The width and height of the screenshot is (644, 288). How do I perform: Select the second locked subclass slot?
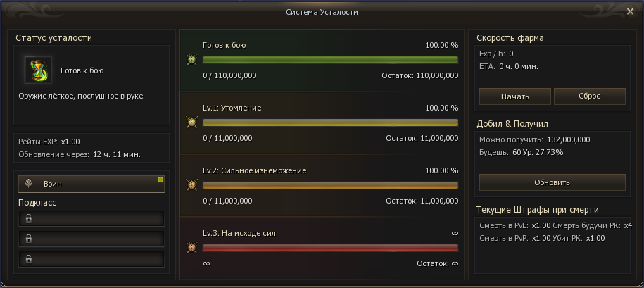tap(91, 239)
